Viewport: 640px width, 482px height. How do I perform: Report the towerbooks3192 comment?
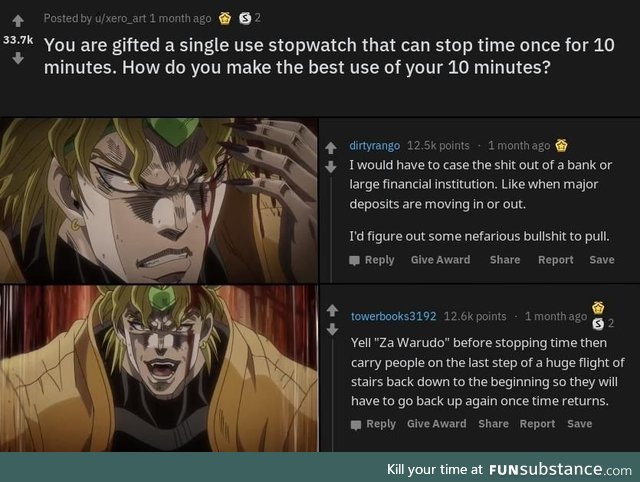[x=537, y=424]
